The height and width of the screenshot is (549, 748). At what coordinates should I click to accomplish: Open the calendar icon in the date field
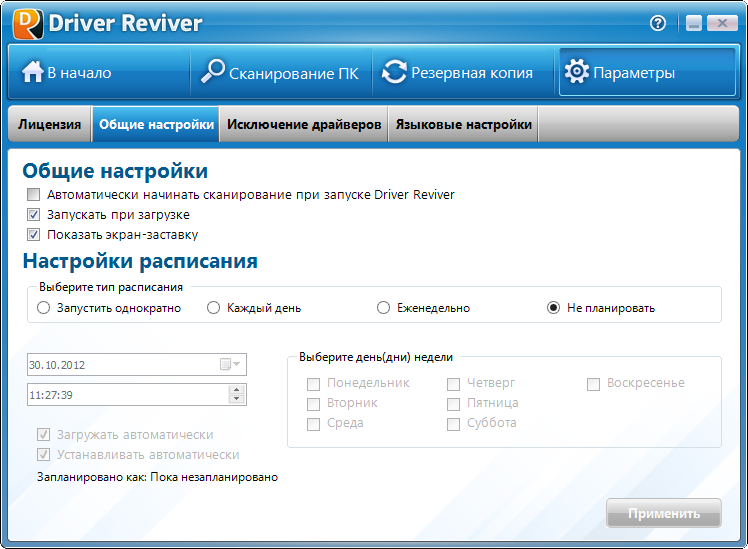(x=225, y=364)
